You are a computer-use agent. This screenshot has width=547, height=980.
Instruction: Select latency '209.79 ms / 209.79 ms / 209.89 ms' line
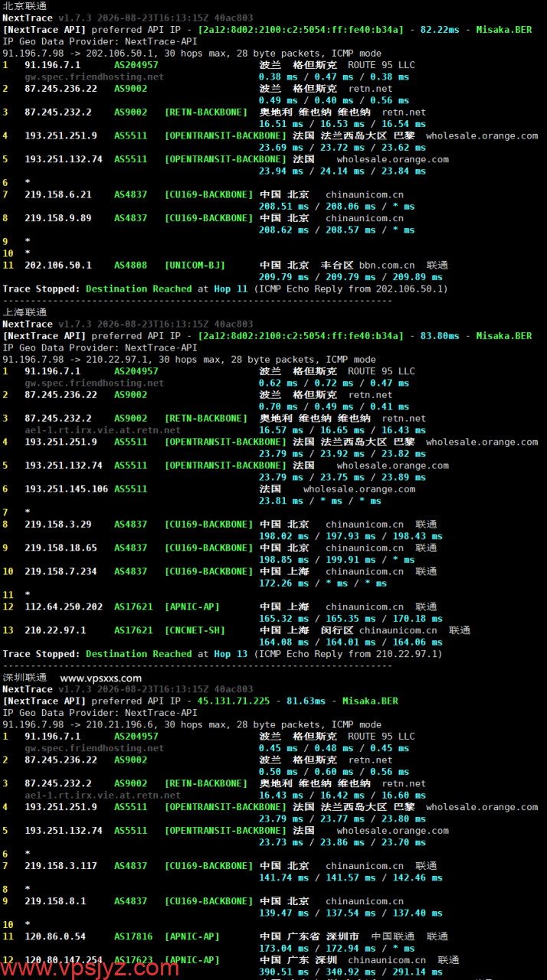click(351, 277)
